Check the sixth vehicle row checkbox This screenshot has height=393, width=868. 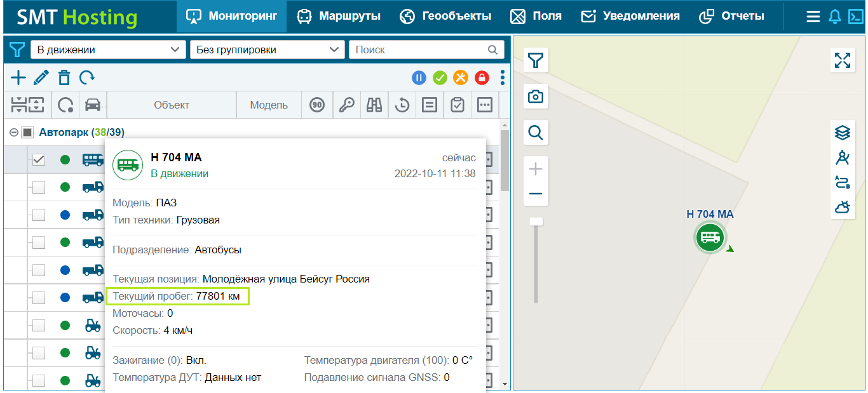39,297
